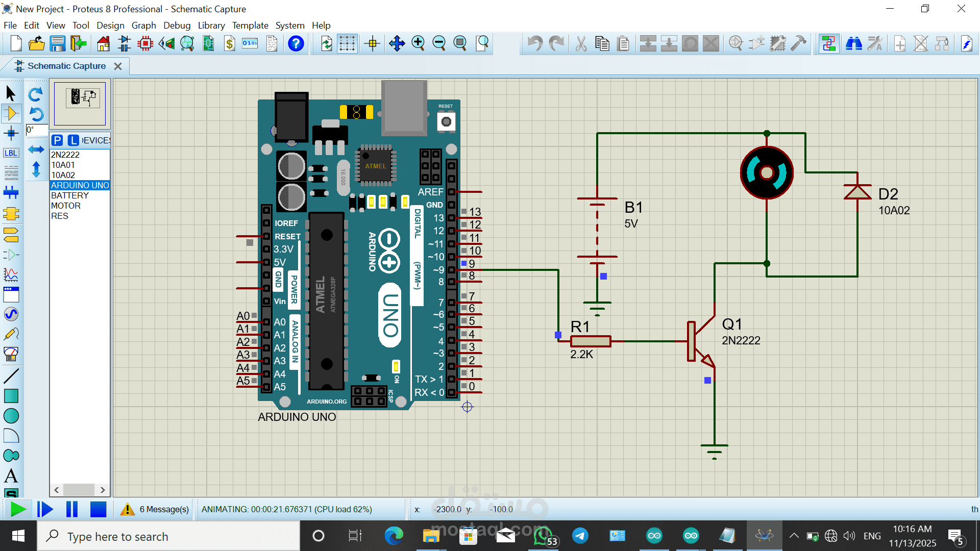Click the Bill of Materials dollar icon
The image size is (980, 551).
(230, 44)
